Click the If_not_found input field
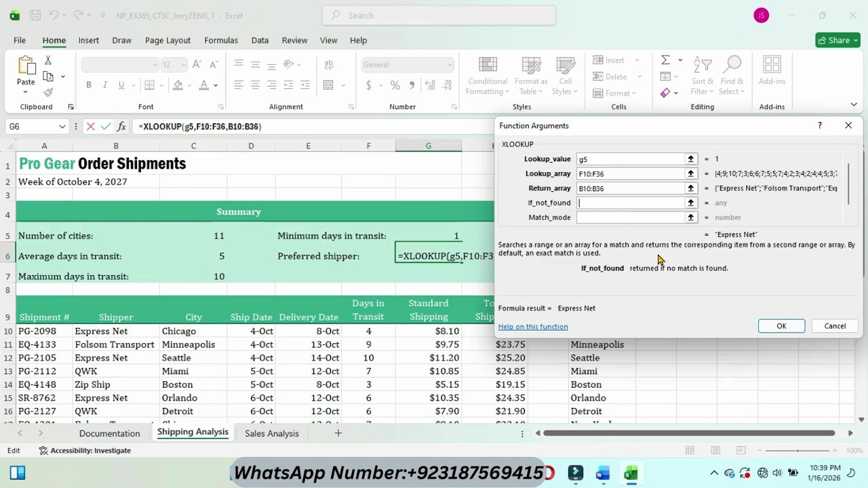This screenshot has width=868, height=488. click(630, 203)
